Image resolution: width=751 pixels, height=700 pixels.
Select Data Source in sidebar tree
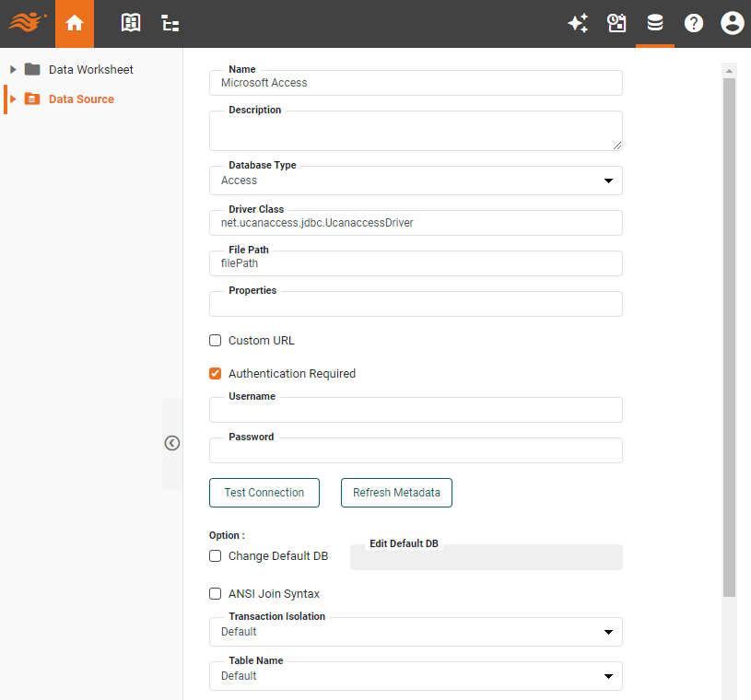(x=81, y=99)
